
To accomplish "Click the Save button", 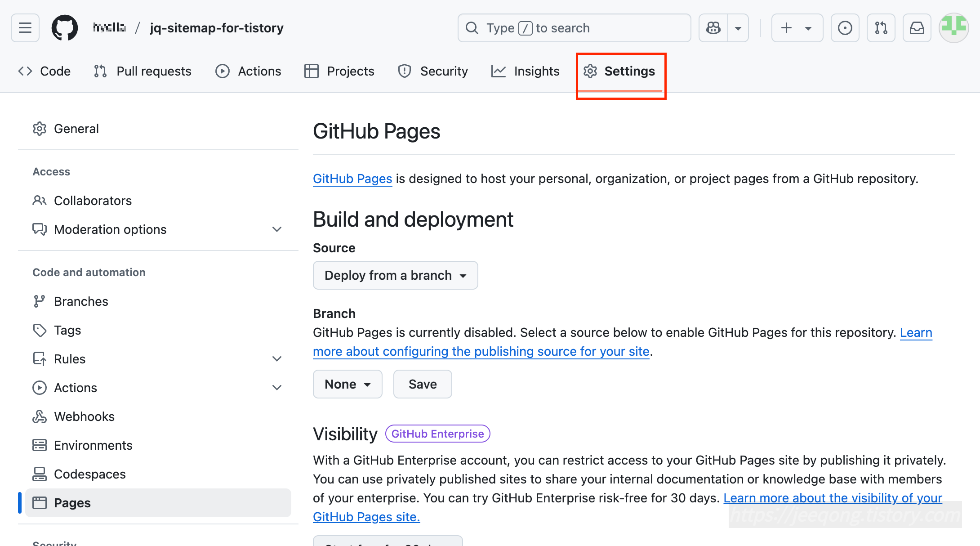I will tap(423, 384).
